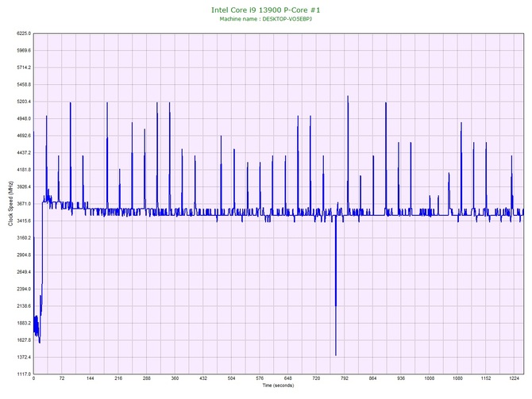The height and width of the screenshot is (399, 532).
Task: Select the 5203.4 y-axis label
Action: coord(24,102)
